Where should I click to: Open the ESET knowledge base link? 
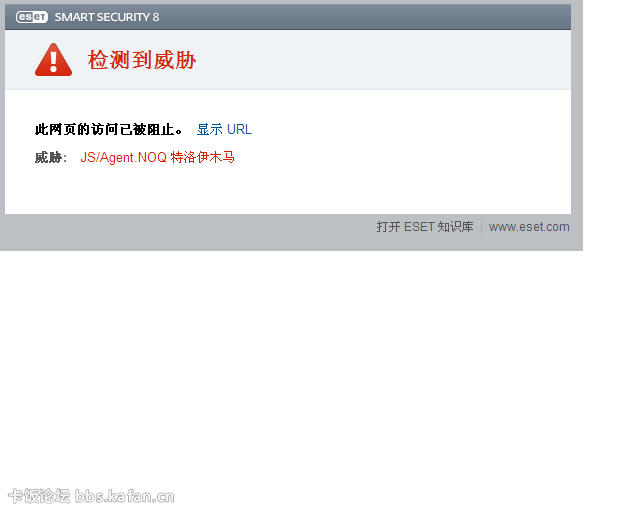pos(425,227)
